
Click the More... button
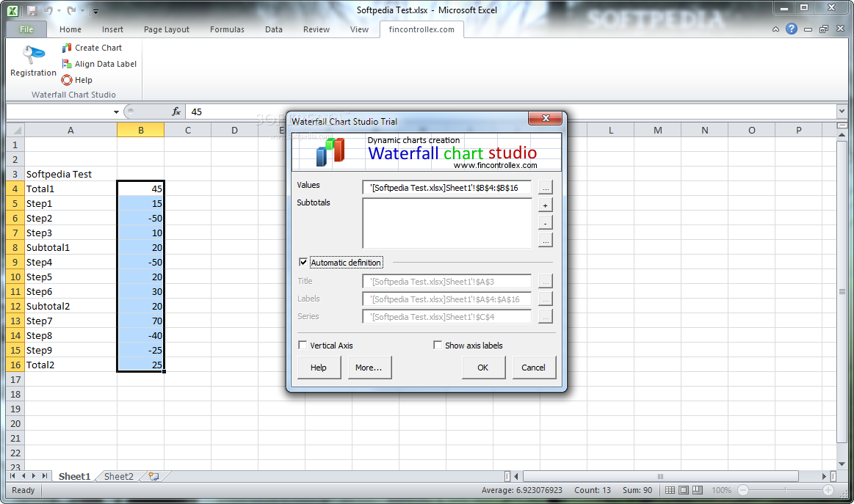[x=369, y=368]
